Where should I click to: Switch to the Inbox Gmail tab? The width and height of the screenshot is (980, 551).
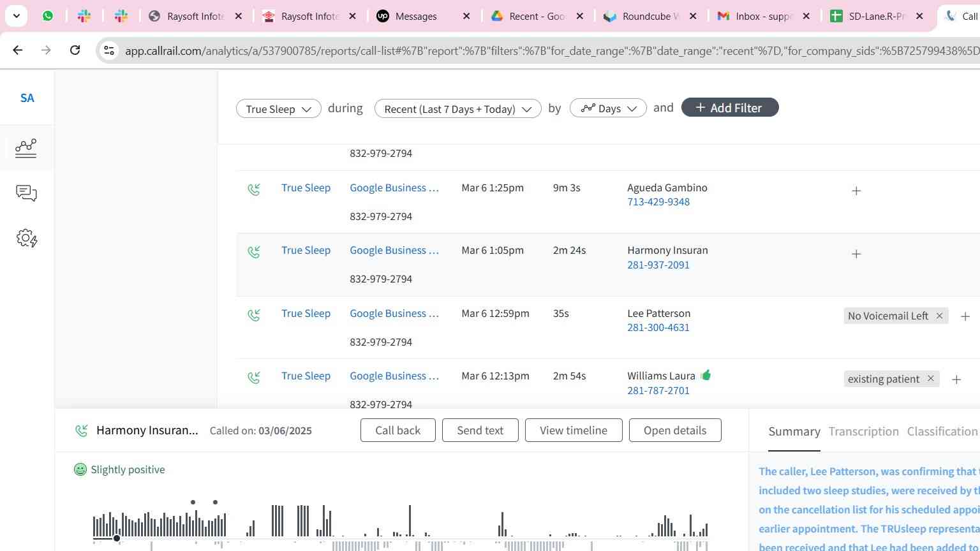tap(764, 16)
